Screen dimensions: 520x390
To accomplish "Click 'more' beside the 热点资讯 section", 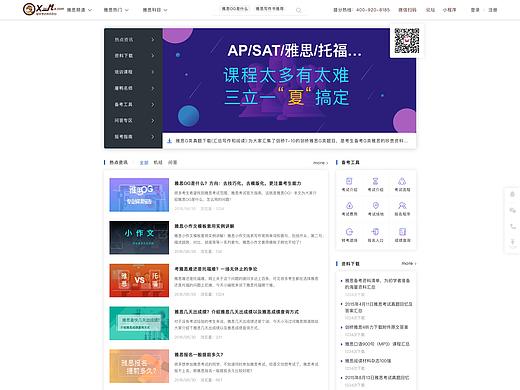I will pos(321,163).
